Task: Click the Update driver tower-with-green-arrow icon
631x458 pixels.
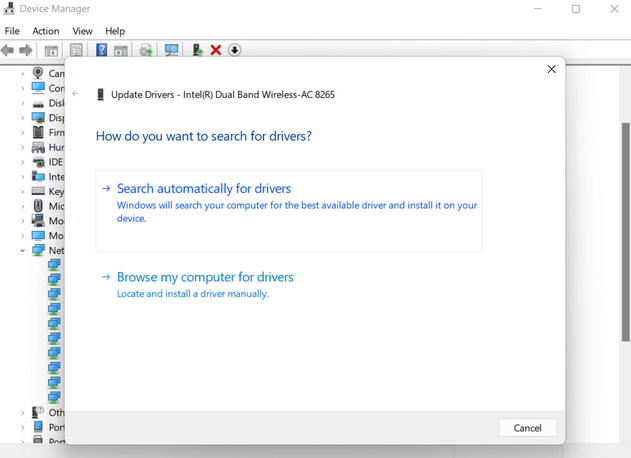Action: pyautogui.click(x=197, y=50)
